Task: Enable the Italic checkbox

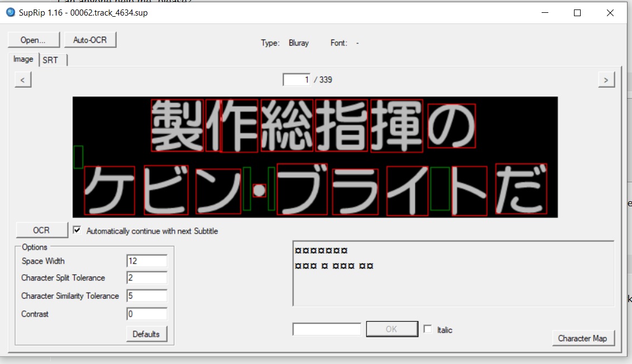Action: point(428,329)
